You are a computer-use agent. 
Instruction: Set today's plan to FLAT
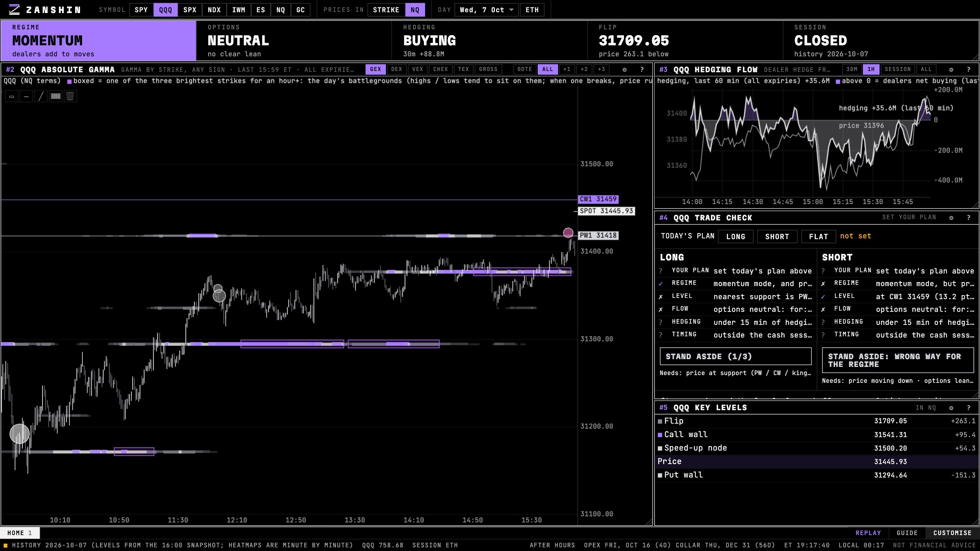818,236
